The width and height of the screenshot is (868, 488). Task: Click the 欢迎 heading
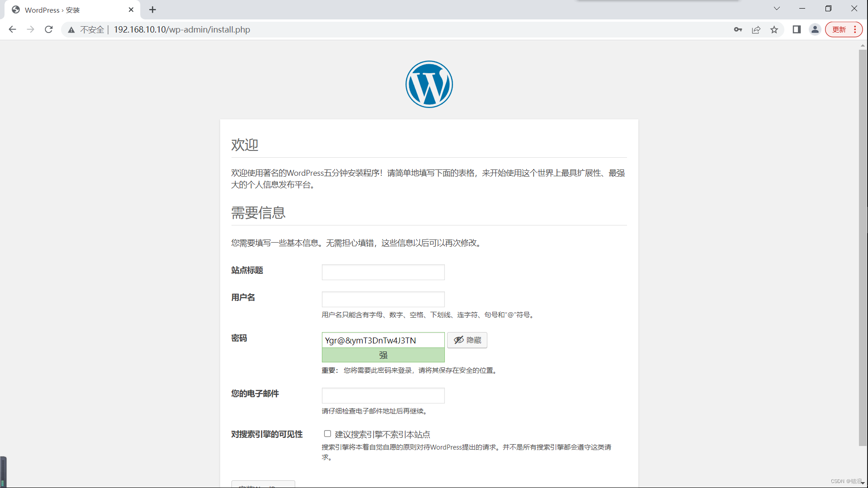tap(245, 145)
